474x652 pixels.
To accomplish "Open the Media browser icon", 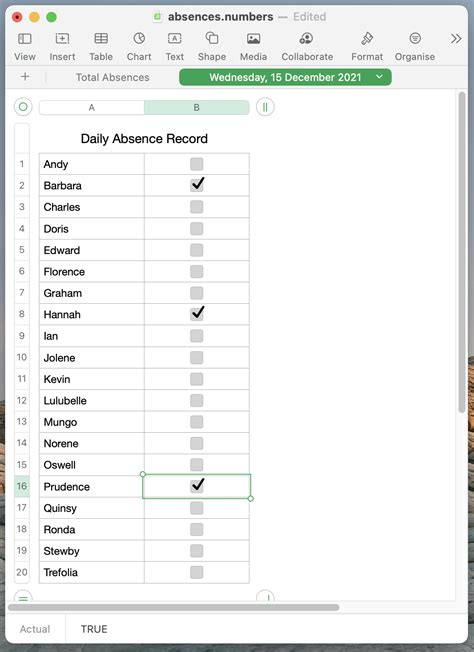I will point(254,39).
